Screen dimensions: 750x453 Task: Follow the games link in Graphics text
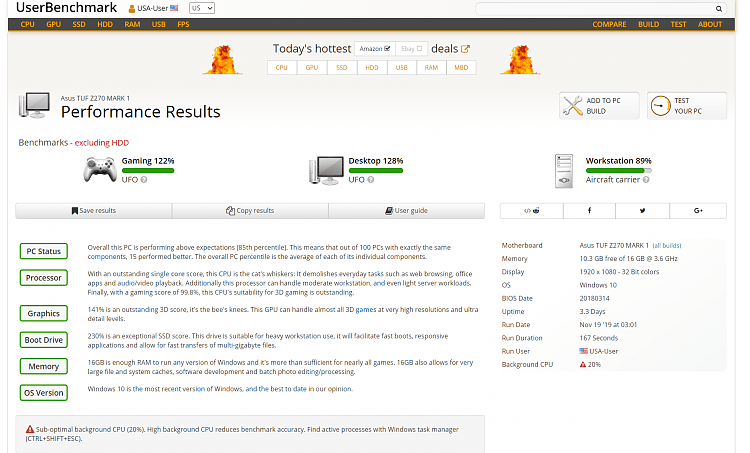pos(366,310)
